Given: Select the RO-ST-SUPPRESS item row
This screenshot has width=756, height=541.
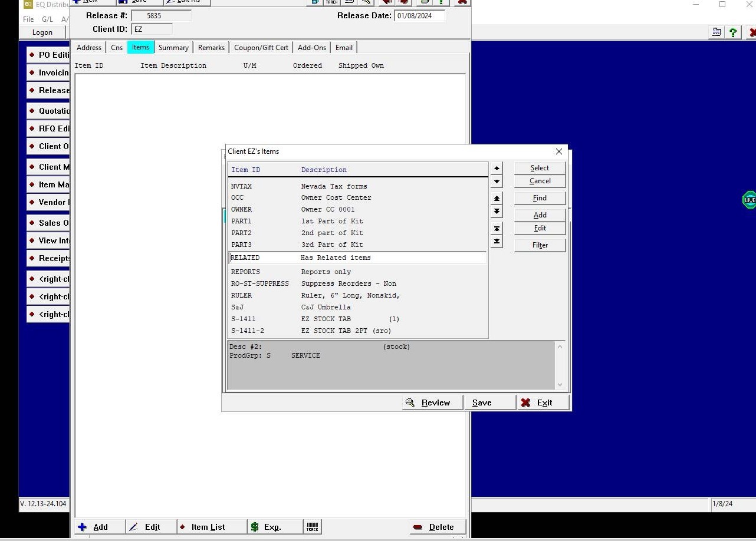Looking at the screenshot, I should point(358,283).
